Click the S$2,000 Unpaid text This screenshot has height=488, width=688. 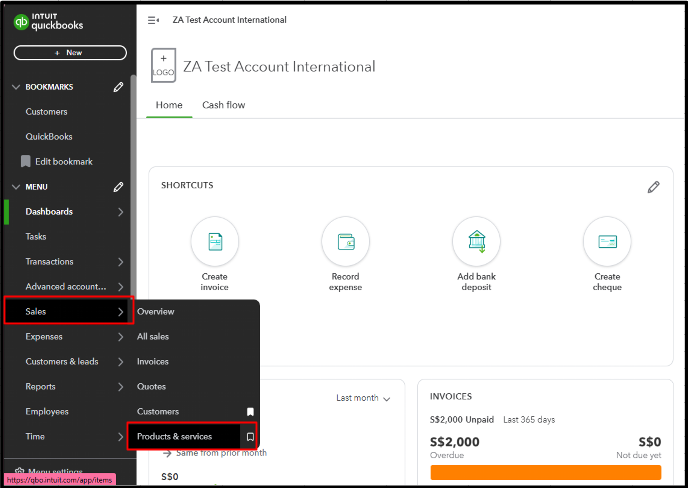tap(462, 420)
